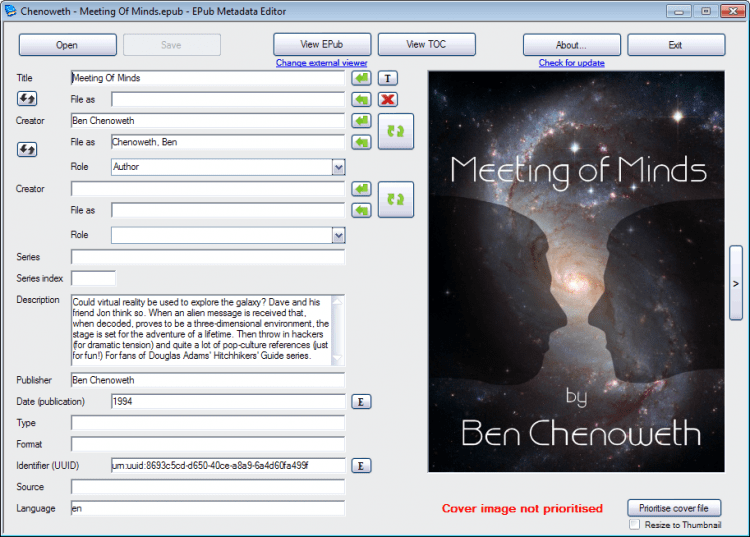Click the green arrow beside the Title field
The height and width of the screenshot is (537, 750).
click(x=361, y=78)
